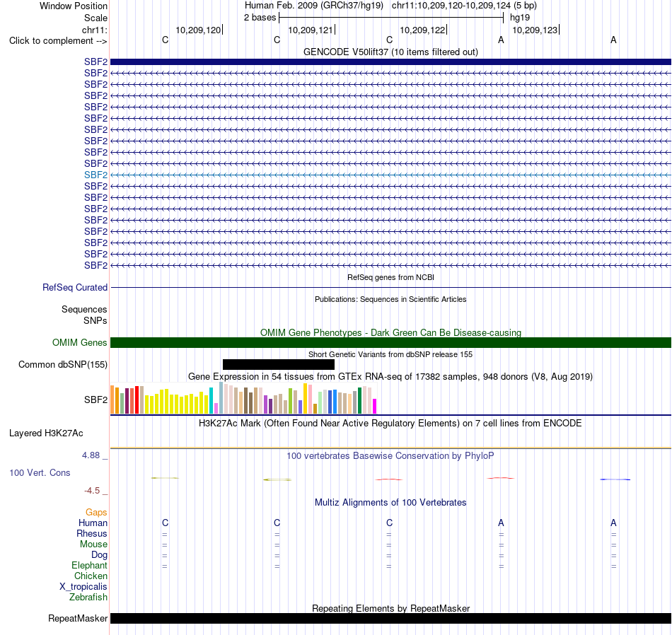The width and height of the screenshot is (672, 635).
Task: Click the SBF2 label next to GTEx chart
Action: 95,400
